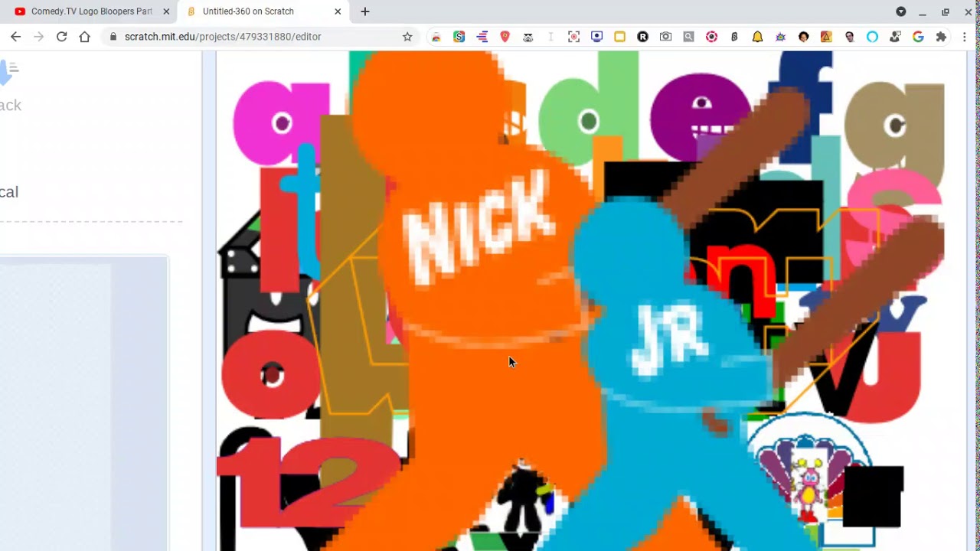
Task: Click the Google G extension icon
Action: 918,37
